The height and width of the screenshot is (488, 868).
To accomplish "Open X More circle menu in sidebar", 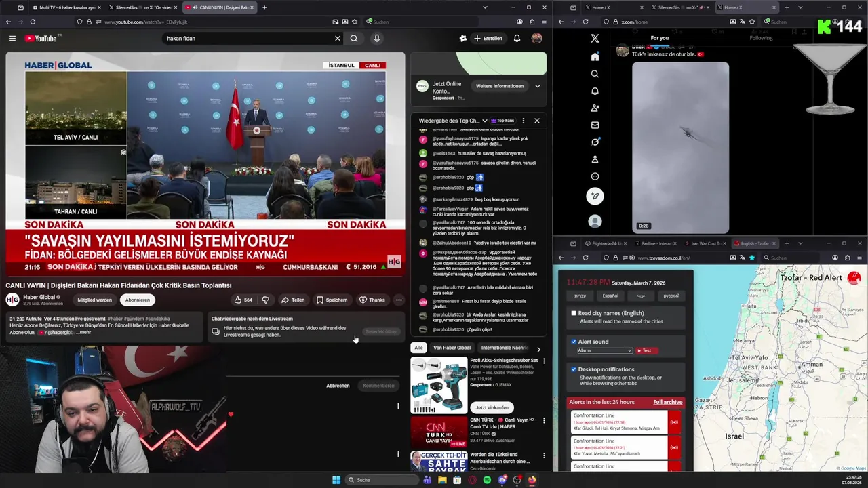I will coord(595,176).
